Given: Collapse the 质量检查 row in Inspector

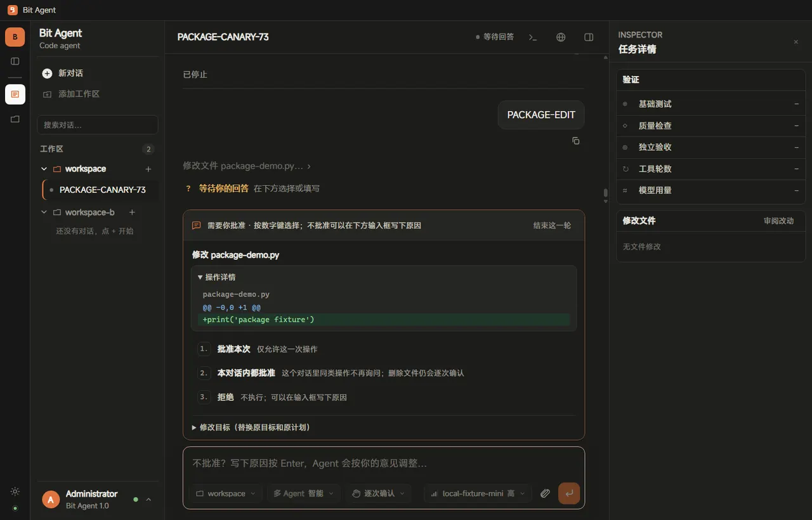Looking at the screenshot, I should [x=710, y=126].
